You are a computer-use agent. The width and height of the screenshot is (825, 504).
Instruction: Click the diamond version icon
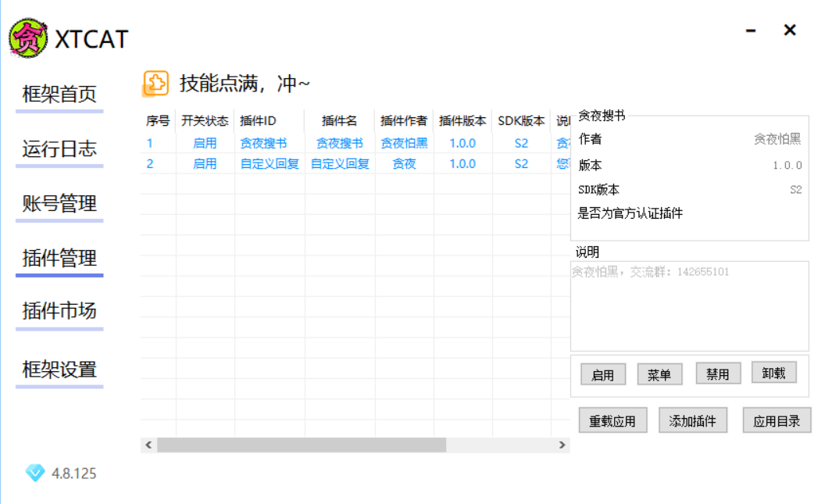point(35,473)
